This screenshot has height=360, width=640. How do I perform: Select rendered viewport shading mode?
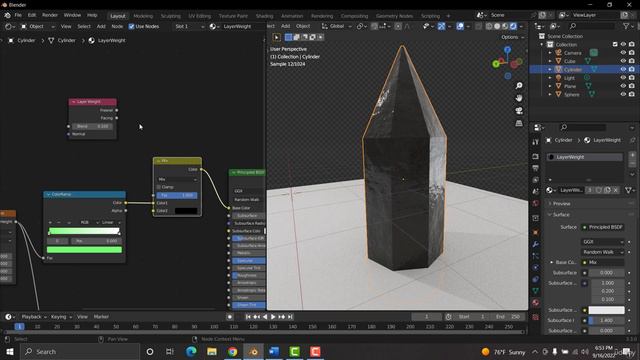click(513, 26)
